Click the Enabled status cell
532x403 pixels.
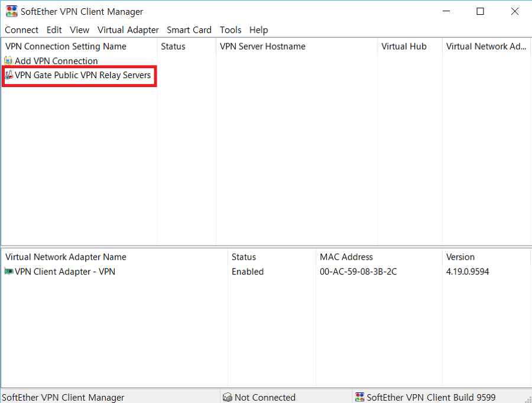tap(248, 272)
